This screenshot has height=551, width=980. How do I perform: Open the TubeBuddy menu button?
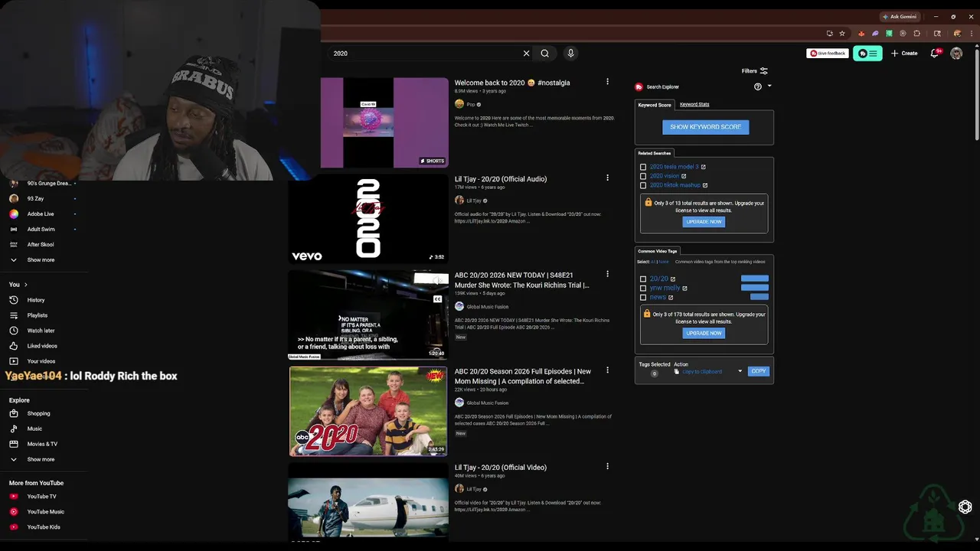(867, 54)
